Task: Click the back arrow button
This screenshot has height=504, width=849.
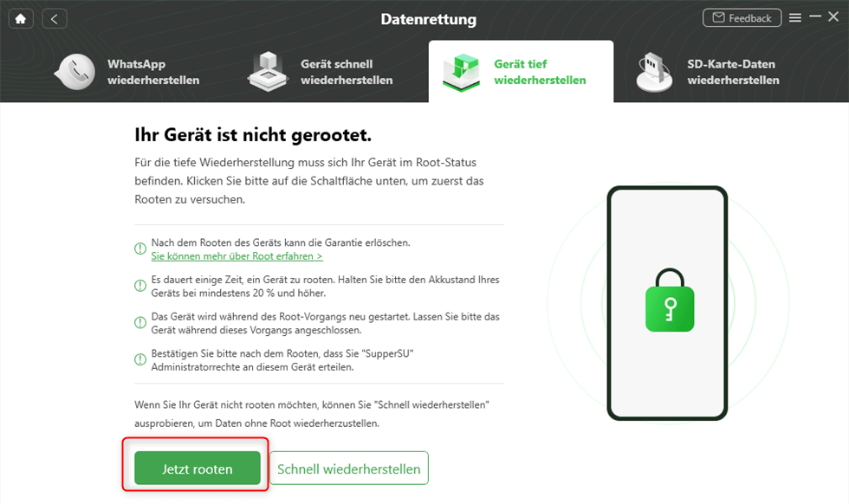Action: pos(54,19)
